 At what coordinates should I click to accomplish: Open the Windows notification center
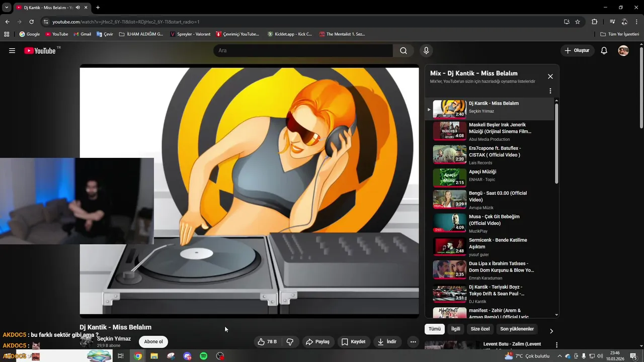tap(633, 356)
